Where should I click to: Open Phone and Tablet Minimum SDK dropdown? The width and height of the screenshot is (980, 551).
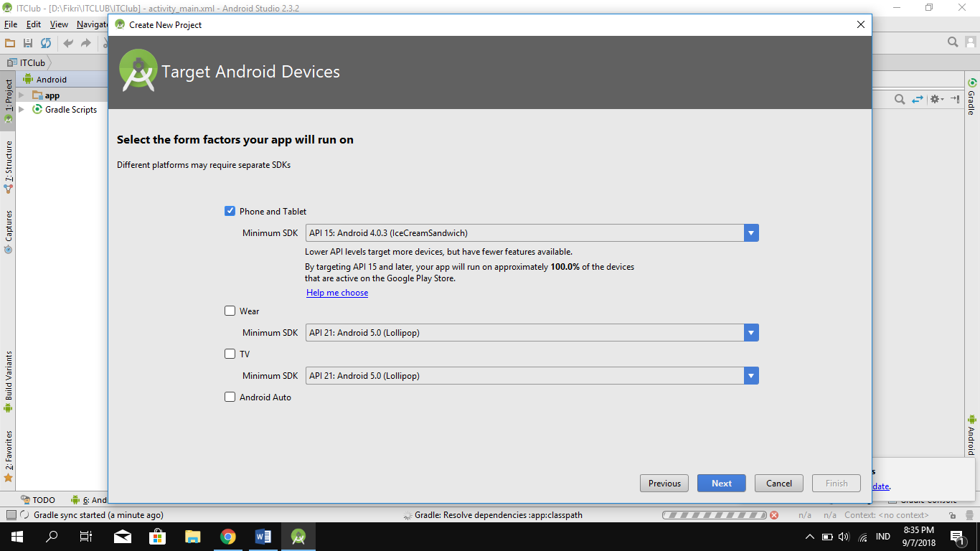point(532,233)
